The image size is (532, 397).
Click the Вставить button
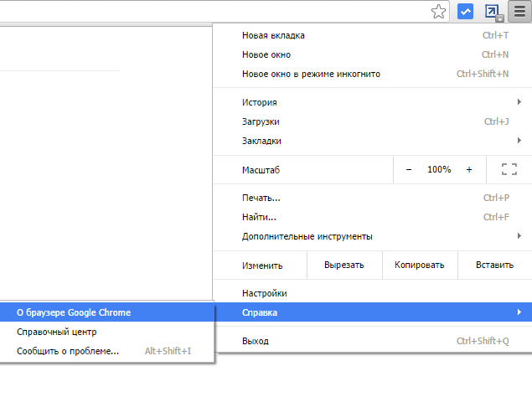pos(494,265)
